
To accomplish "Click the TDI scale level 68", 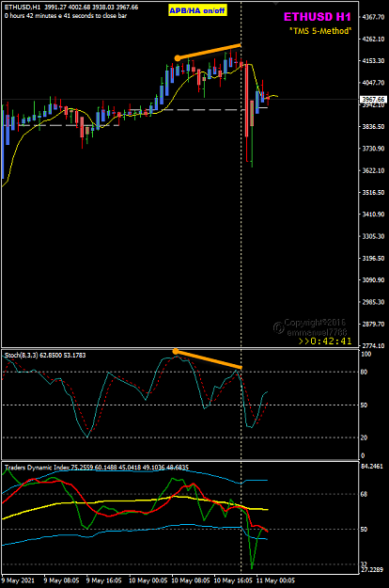I will [x=364, y=494].
